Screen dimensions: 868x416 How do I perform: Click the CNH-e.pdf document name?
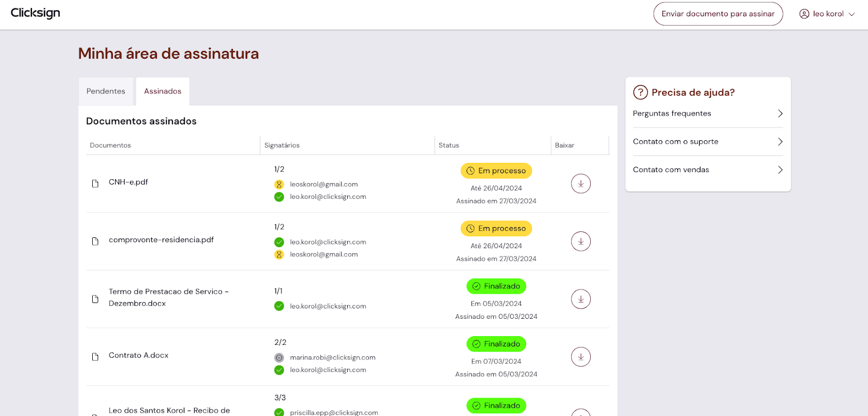[x=129, y=182]
